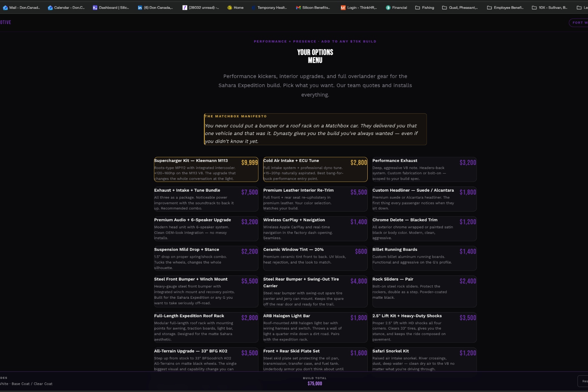Viewport: 588px width, 392px height.
Task: Select Full-Length Expedition Roof Rack card
Action: [206, 327]
